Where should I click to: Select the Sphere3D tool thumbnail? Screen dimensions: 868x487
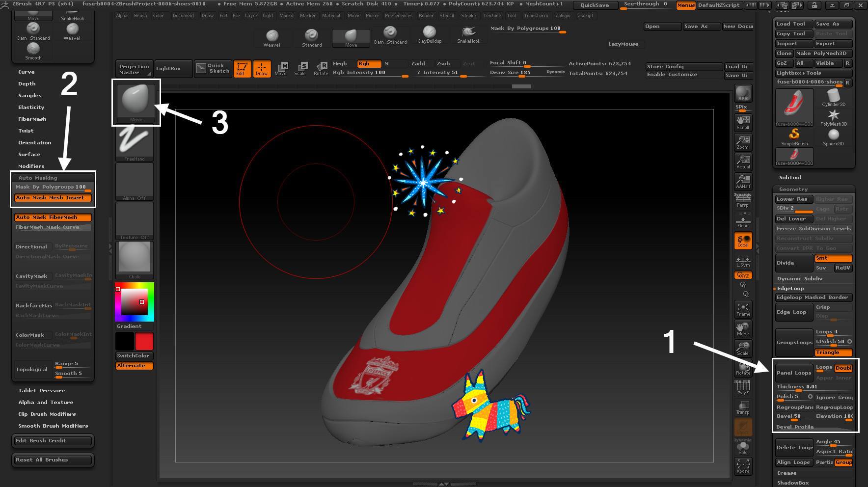tap(833, 136)
